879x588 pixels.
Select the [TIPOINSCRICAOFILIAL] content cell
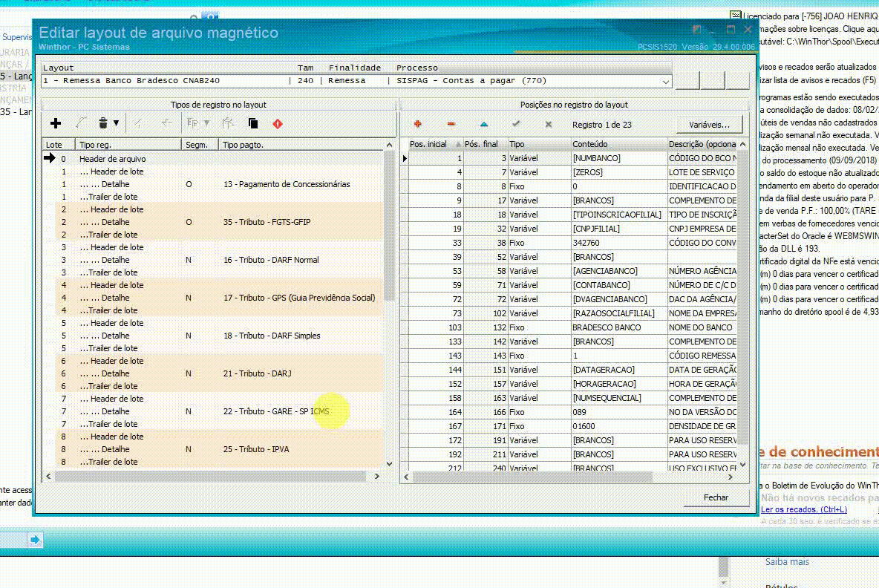(619, 215)
